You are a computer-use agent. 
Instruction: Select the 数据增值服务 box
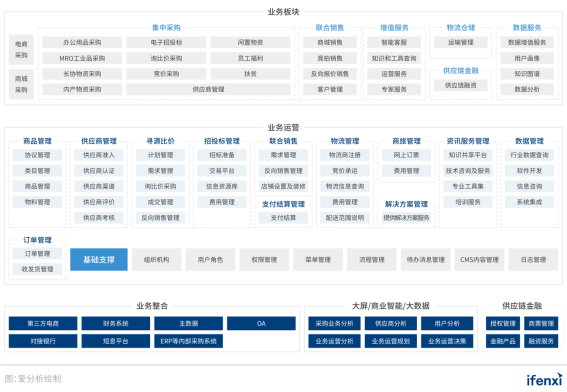(x=527, y=42)
